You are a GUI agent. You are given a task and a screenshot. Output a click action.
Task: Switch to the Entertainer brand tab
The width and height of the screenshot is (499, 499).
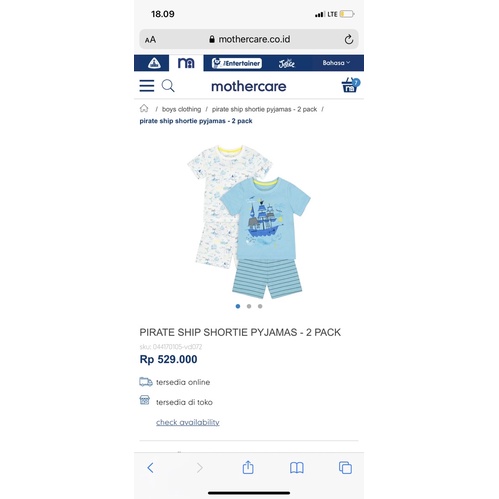237,63
